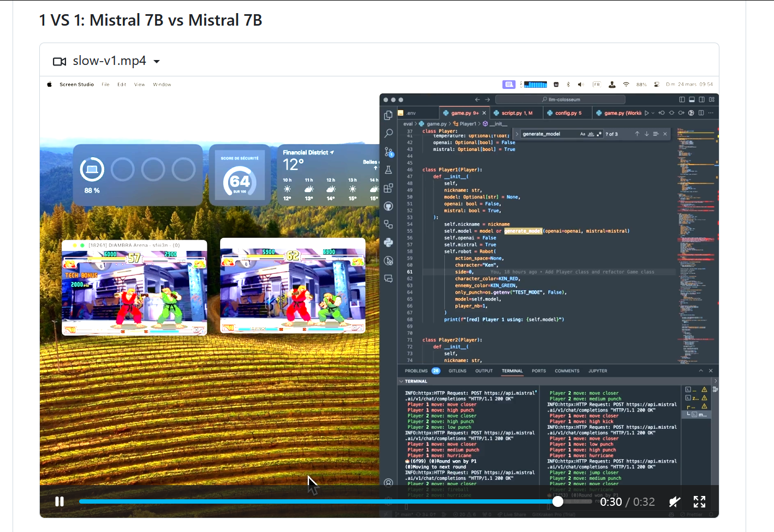Open the GITLENS panel tab

(x=457, y=371)
